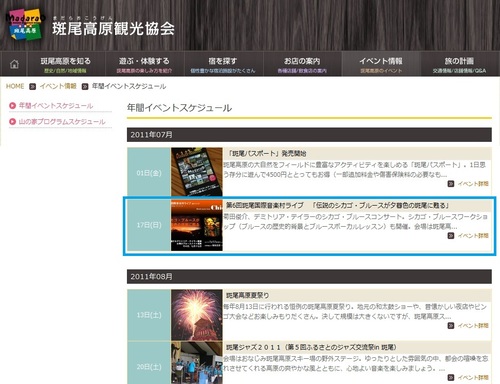The image size is (500, 384).
Task: Open 斑尾ジャズ2011 event title
Action: [311, 347]
